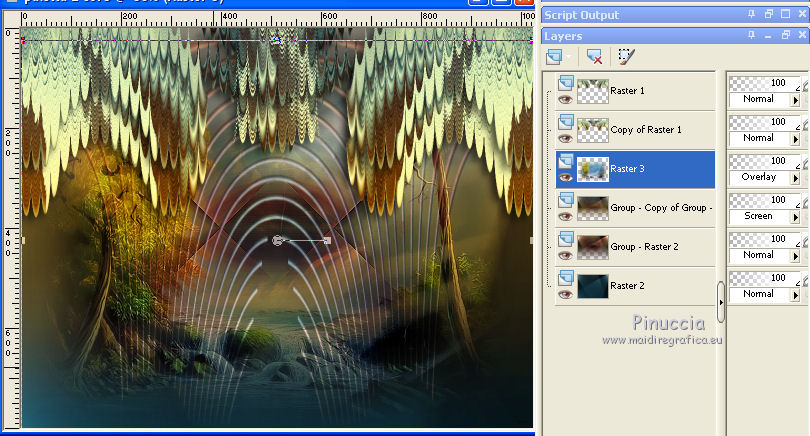810x436 pixels.
Task: Click the Raster 2 layer type icon
Action: tap(566, 278)
